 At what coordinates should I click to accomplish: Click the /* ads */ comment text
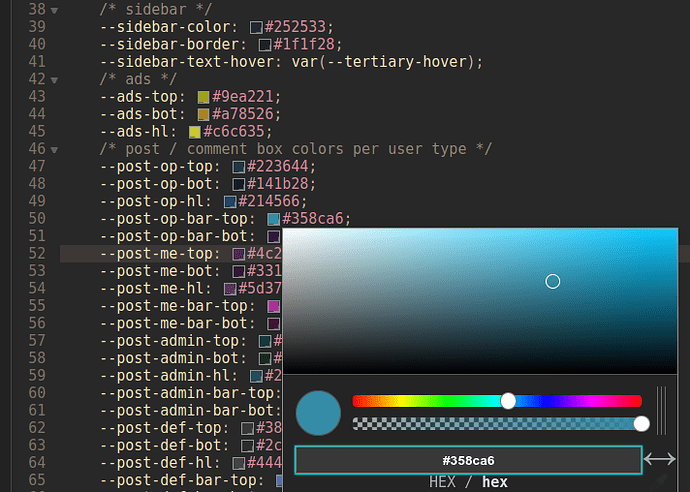pyautogui.click(x=138, y=79)
